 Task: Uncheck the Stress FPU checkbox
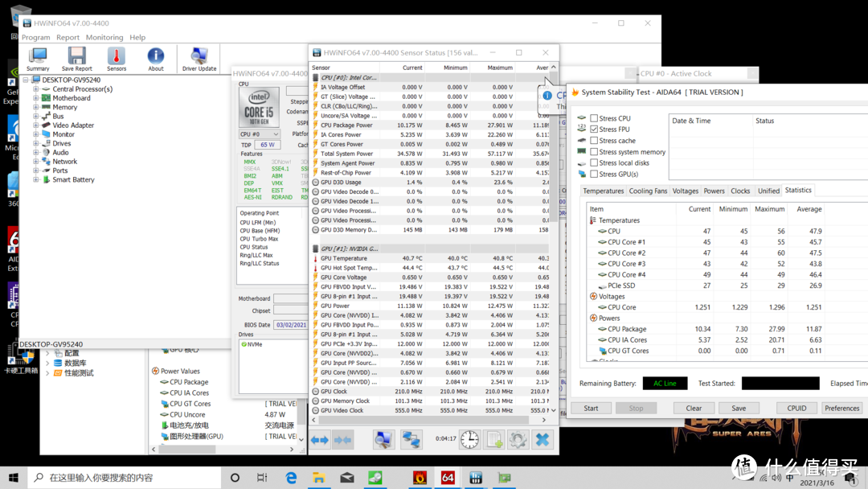click(x=594, y=129)
